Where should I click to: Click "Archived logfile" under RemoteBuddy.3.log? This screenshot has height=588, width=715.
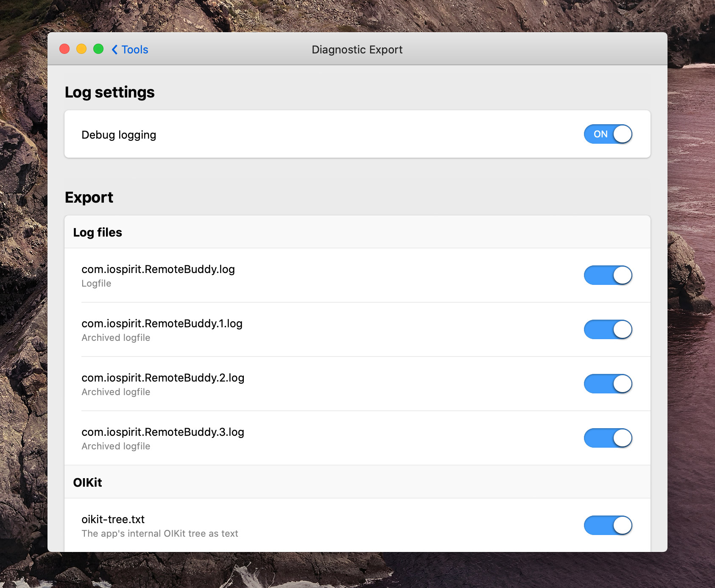pos(116,446)
